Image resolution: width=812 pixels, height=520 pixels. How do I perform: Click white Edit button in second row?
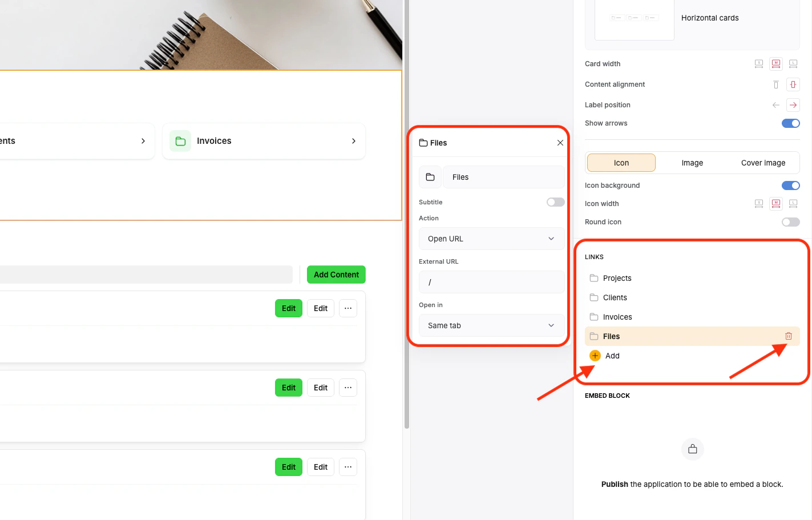(321, 388)
